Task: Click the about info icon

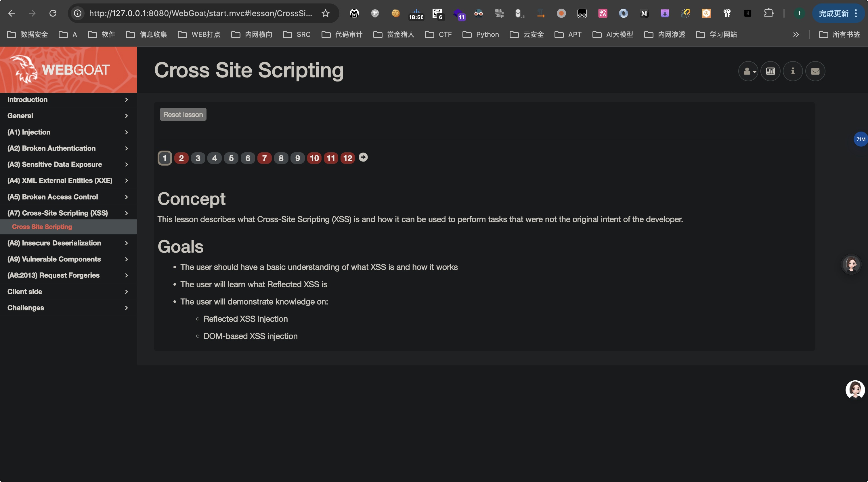Action: [x=793, y=71]
